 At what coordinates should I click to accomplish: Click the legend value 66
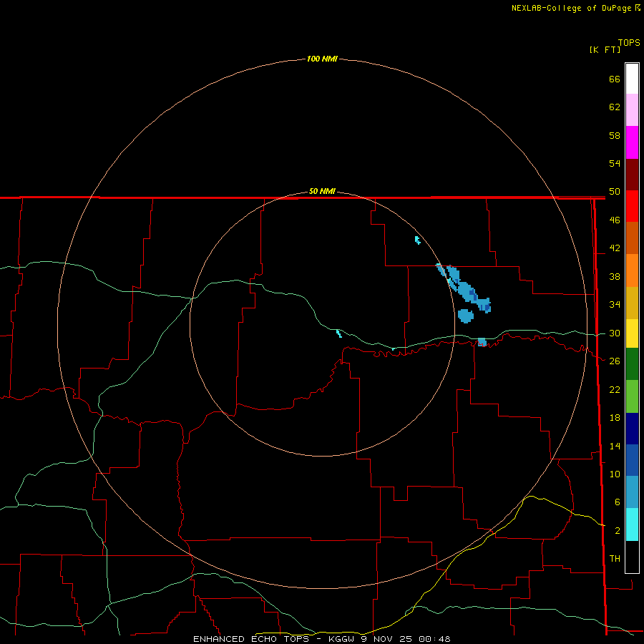coord(615,79)
